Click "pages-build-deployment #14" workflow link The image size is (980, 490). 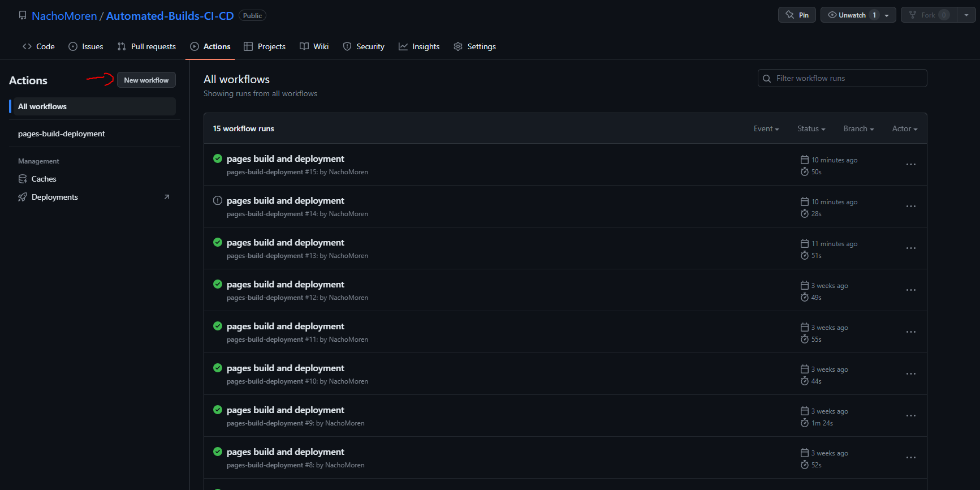272,214
